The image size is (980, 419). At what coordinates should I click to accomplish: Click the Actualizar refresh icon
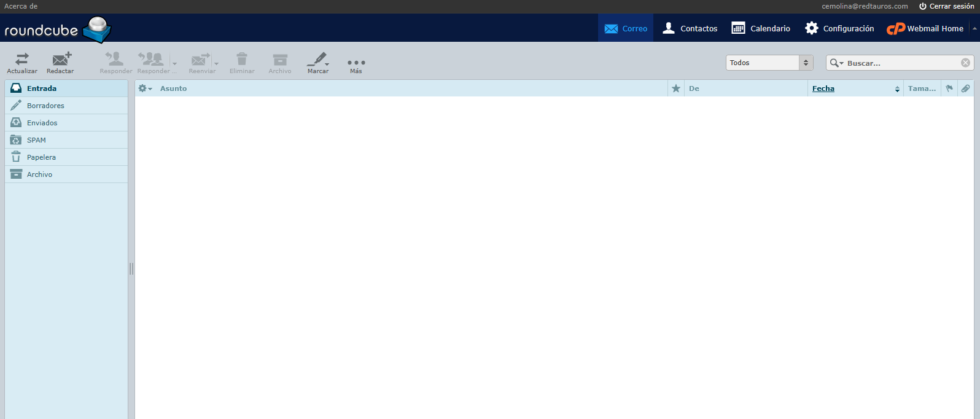22,60
